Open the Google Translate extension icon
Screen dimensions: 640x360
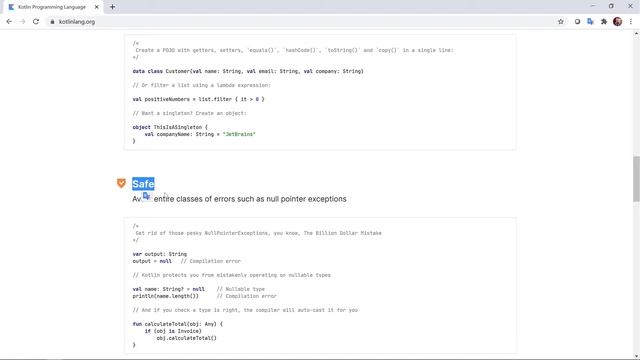pos(590,22)
